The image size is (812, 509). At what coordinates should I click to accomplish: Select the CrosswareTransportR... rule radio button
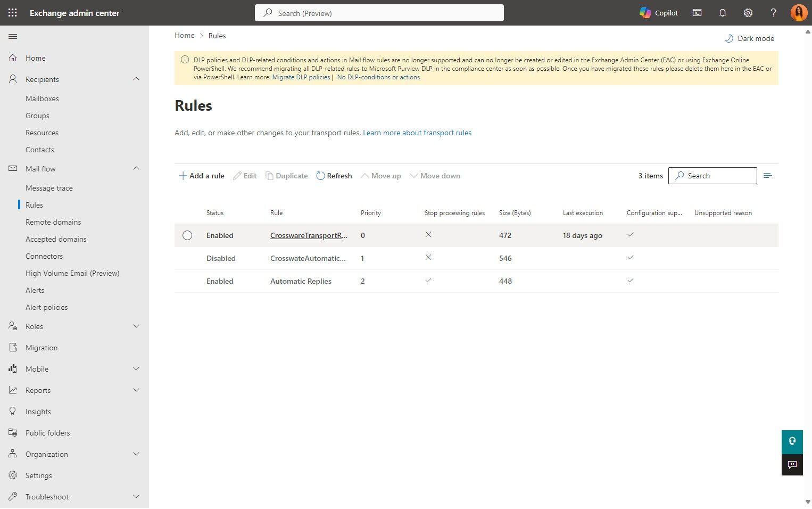(x=187, y=235)
